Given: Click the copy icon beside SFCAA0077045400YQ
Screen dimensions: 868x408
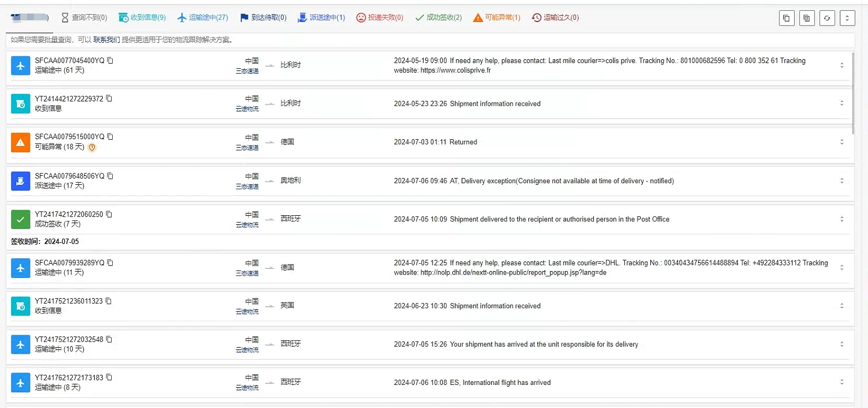Looking at the screenshot, I should pos(111,60).
